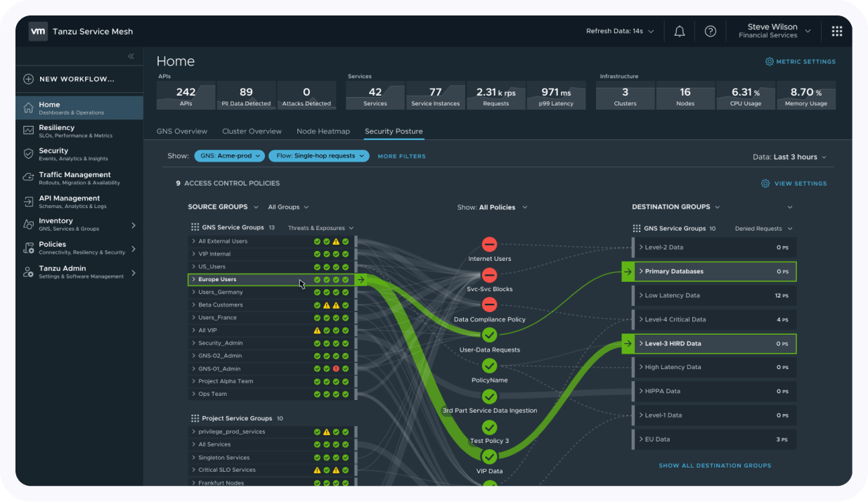The width and height of the screenshot is (868, 502).
Task: Click the 3rd Part Service Data Ingestion node
Action: [490, 397]
